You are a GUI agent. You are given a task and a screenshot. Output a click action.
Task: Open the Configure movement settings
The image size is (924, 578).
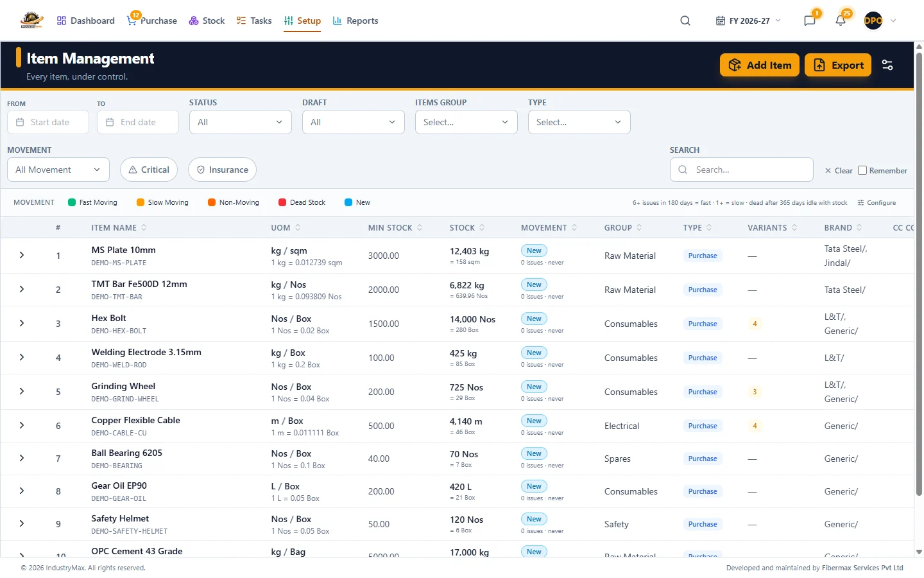pos(877,203)
